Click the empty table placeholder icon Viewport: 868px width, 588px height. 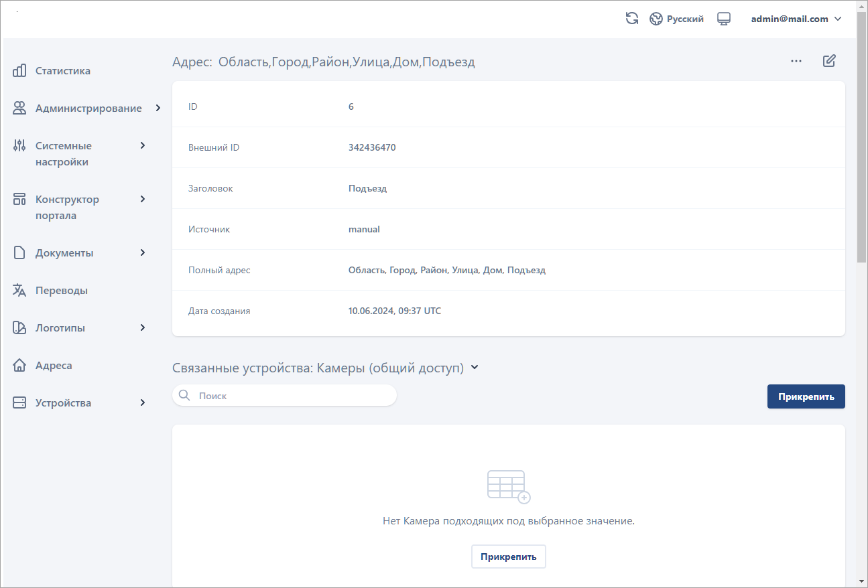(508, 486)
